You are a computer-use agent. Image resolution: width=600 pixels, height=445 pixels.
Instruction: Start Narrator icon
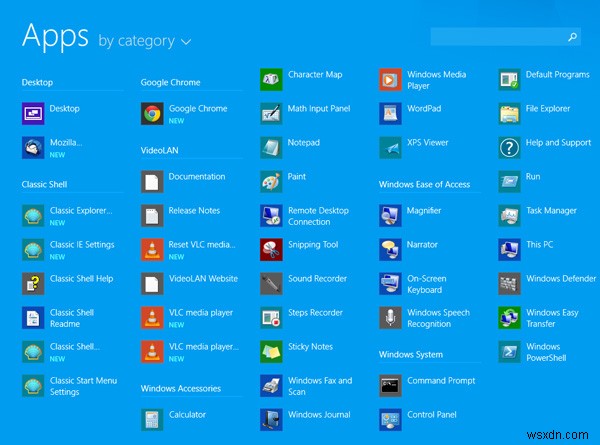(x=390, y=250)
